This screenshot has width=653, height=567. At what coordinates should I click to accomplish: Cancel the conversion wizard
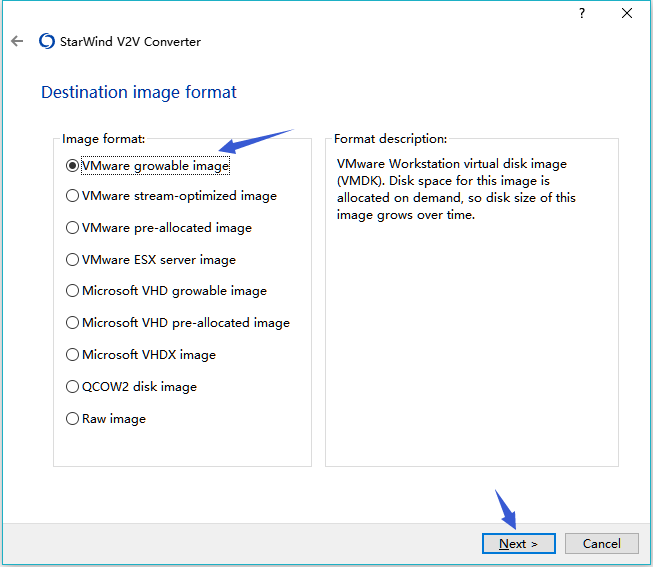[601, 544]
